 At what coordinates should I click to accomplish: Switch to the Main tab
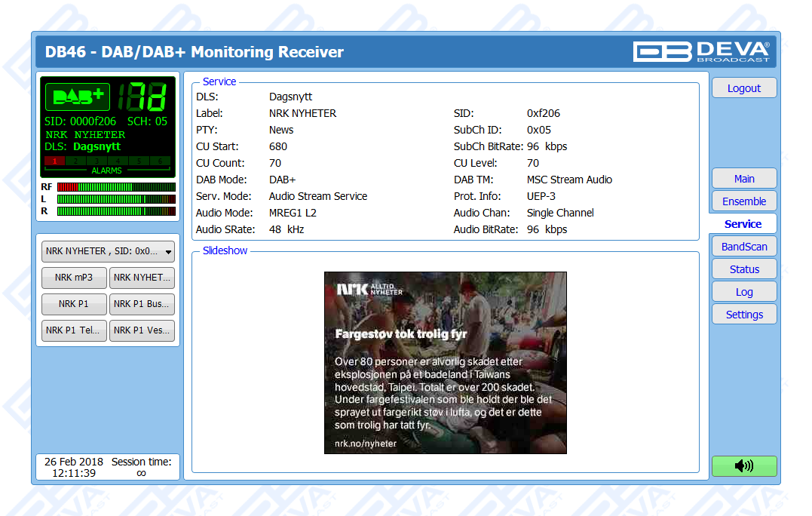743,179
